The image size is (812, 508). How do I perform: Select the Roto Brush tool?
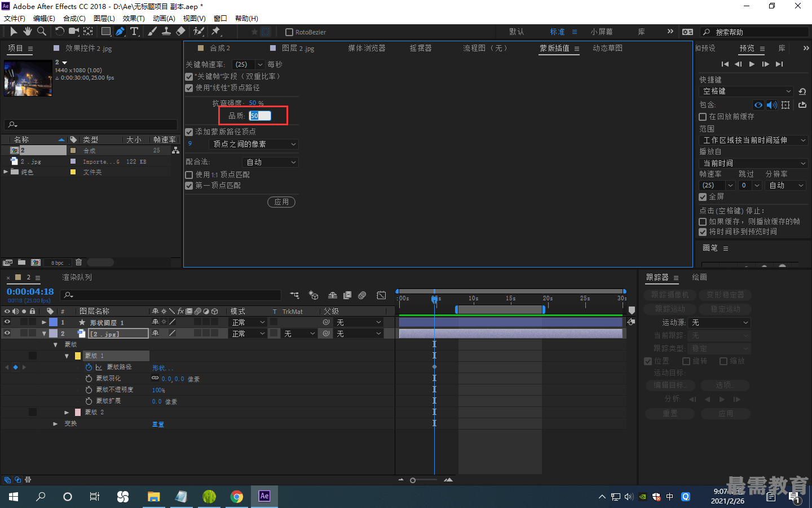click(x=198, y=32)
